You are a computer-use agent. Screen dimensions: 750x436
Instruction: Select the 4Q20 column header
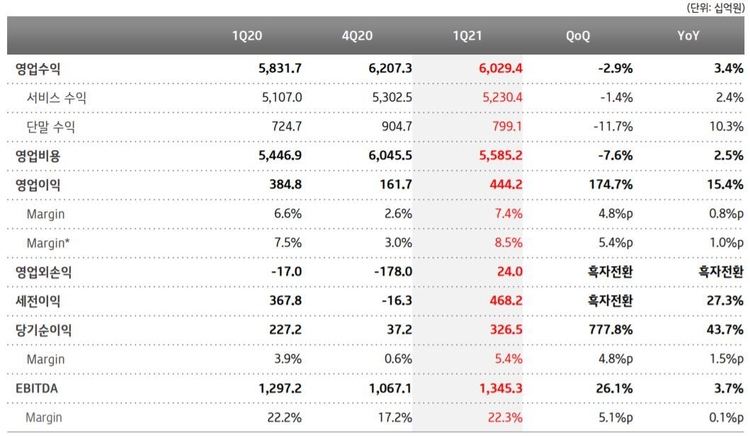pyautogui.click(x=356, y=35)
